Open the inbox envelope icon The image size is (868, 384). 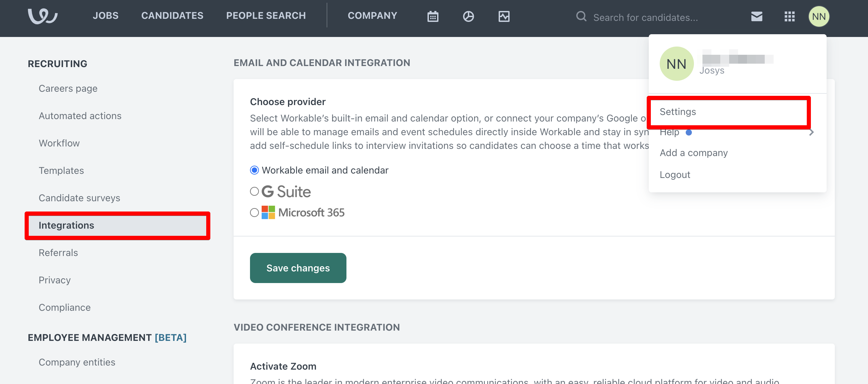pyautogui.click(x=757, y=16)
